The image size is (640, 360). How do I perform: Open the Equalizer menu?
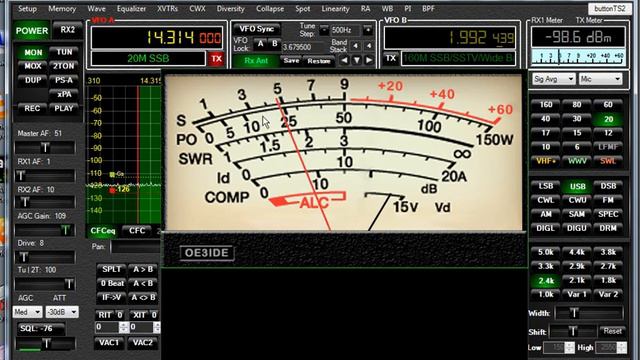[x=131, y=9]
